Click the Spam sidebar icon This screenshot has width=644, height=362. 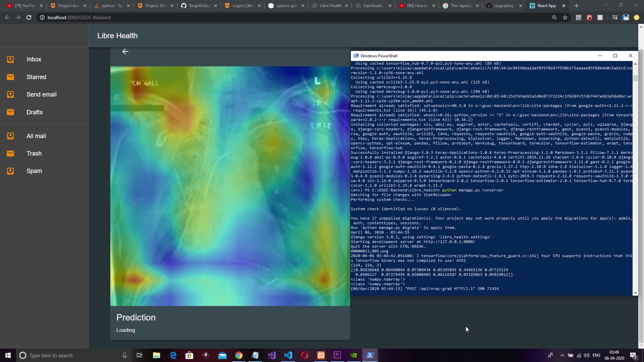pyautogui.click(x=10, y=171)
